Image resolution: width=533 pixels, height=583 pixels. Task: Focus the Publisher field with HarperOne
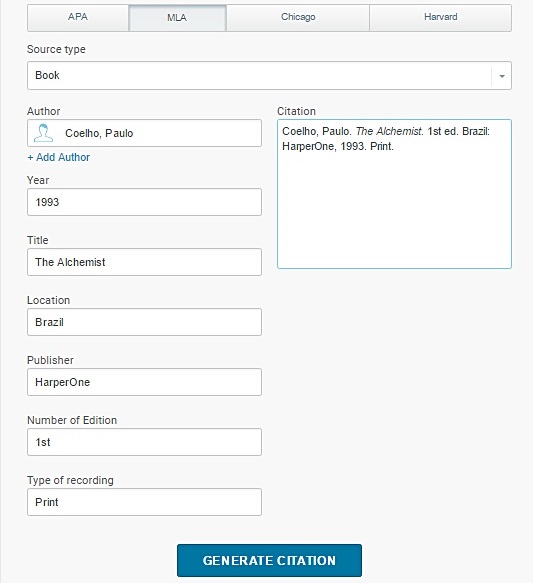point(144,382)
